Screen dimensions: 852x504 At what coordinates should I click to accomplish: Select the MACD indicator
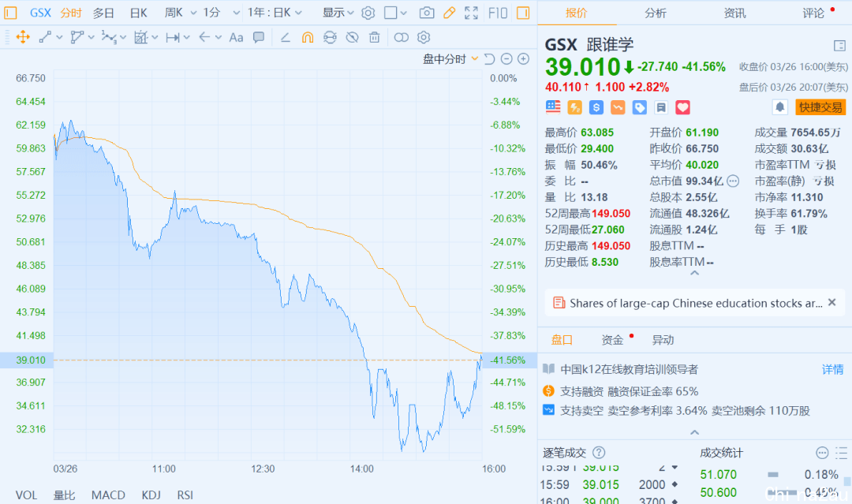(108, 495)
